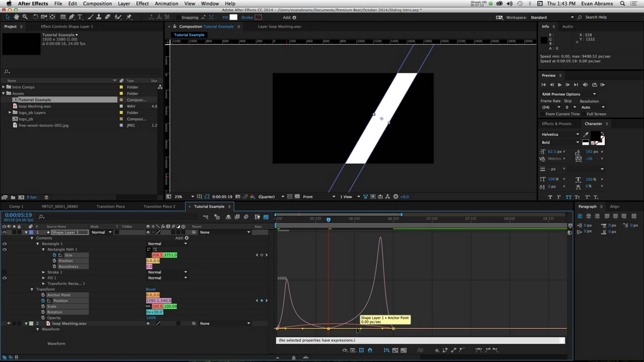Hide Shape Layer 1 with eye icon
The height and width of the screenshot is (362, 644).
click(5, 232)
